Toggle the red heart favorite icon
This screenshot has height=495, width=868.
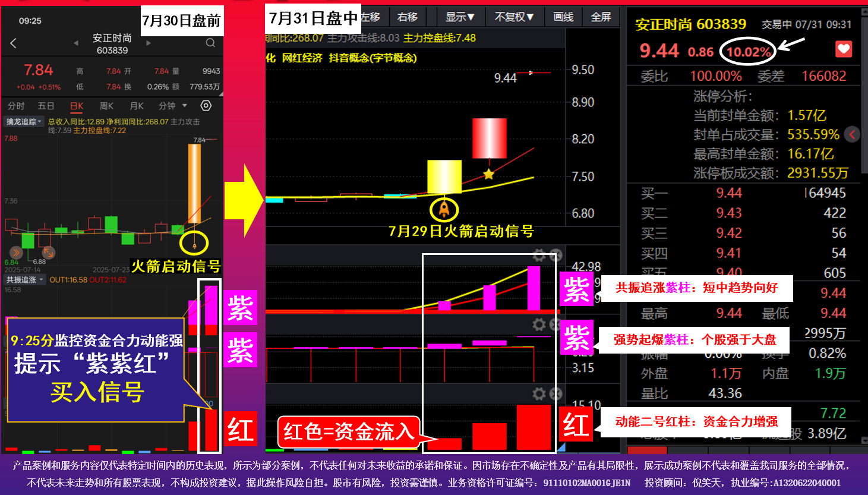coord(844,49)
